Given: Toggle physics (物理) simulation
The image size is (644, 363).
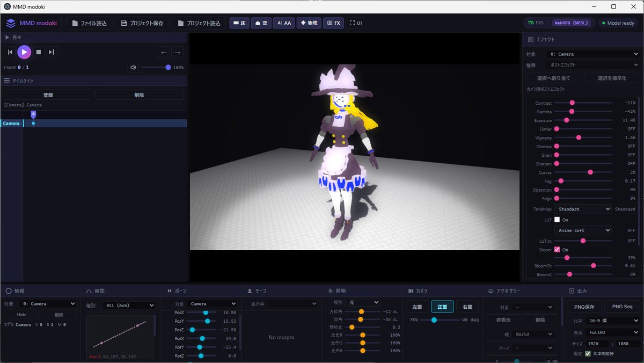Looking at the screenshot, I should 309,23.
